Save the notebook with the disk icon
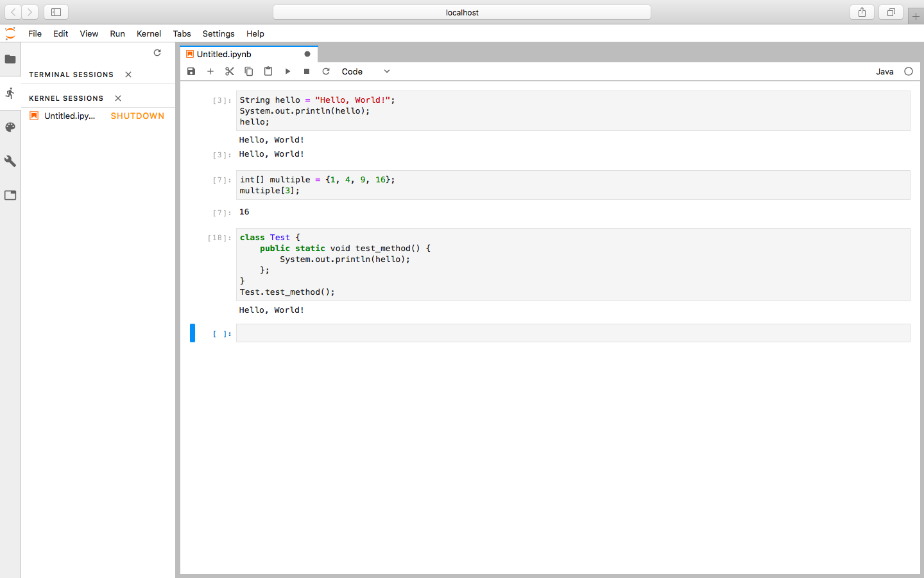The width and height of the screenshot is (924, 578). (x=191, y=71)
